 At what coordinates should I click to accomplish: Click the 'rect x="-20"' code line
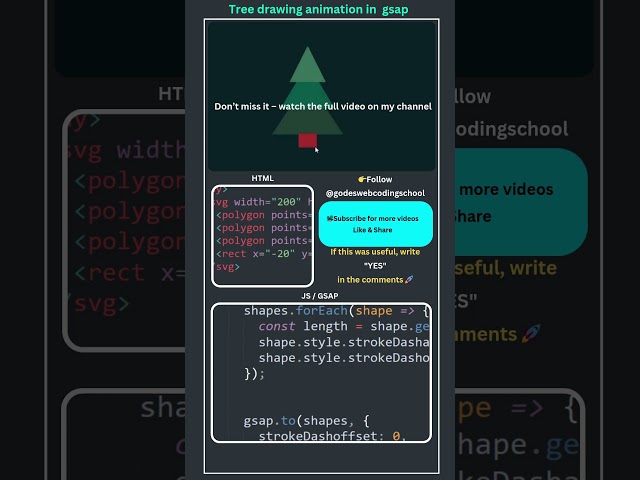(263, 254)
